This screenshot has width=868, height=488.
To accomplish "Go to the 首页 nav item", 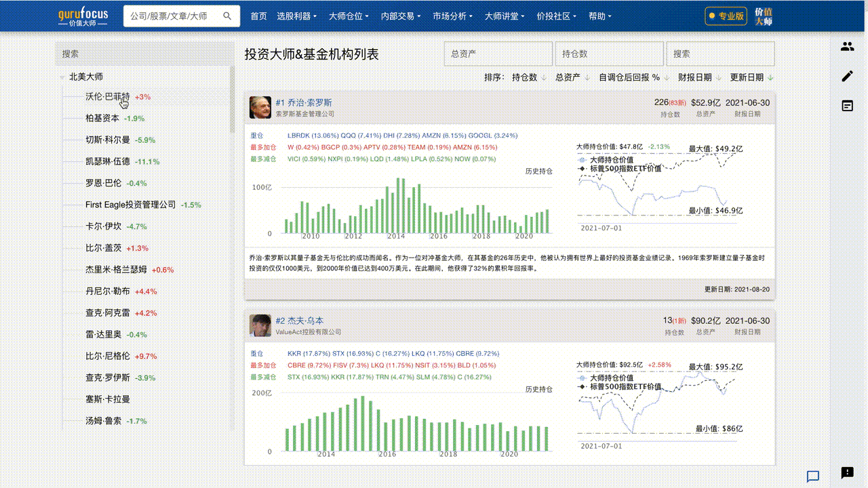I will tap(259, 16).
